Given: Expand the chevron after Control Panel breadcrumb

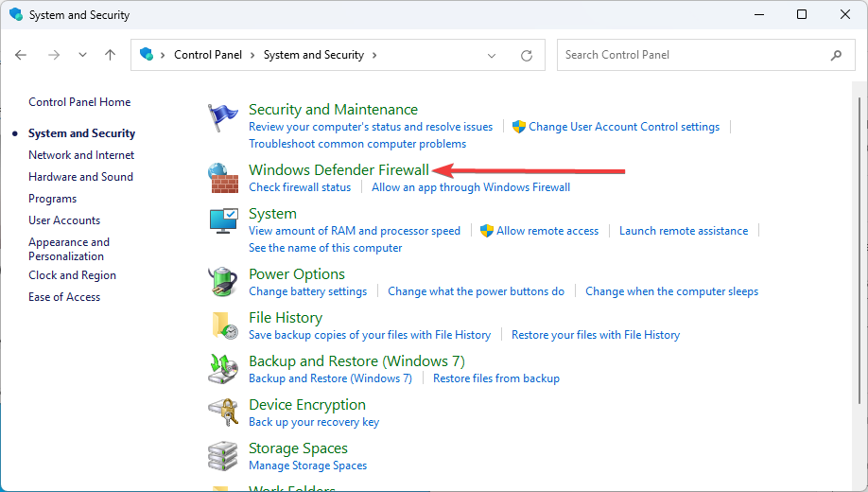Looking at the screenshot, I should coord(252,55).
